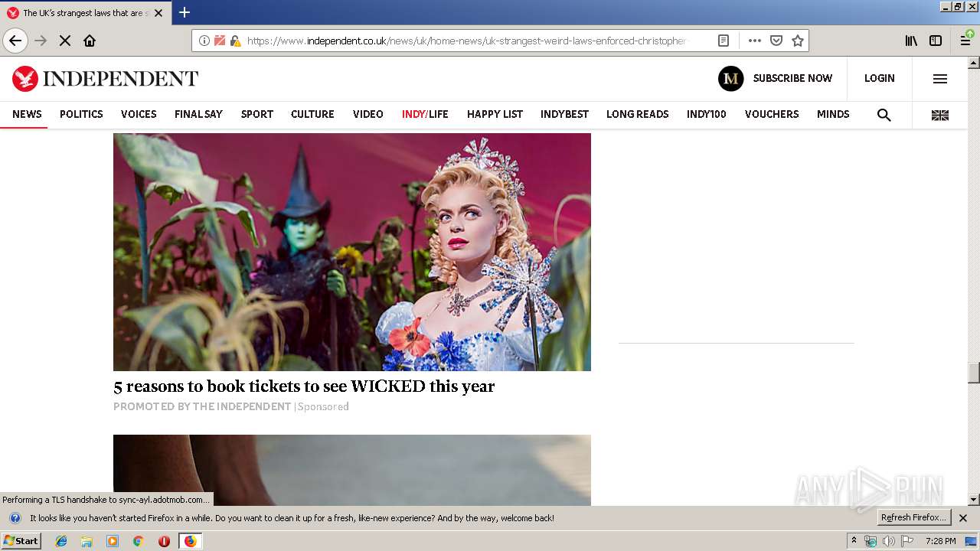Open HAPPY LIST section
980x551 pixels.
coord(495,114)
